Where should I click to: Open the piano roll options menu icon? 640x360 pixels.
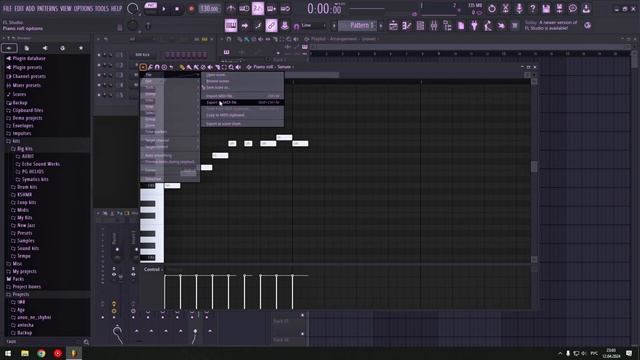click(143, 67)
